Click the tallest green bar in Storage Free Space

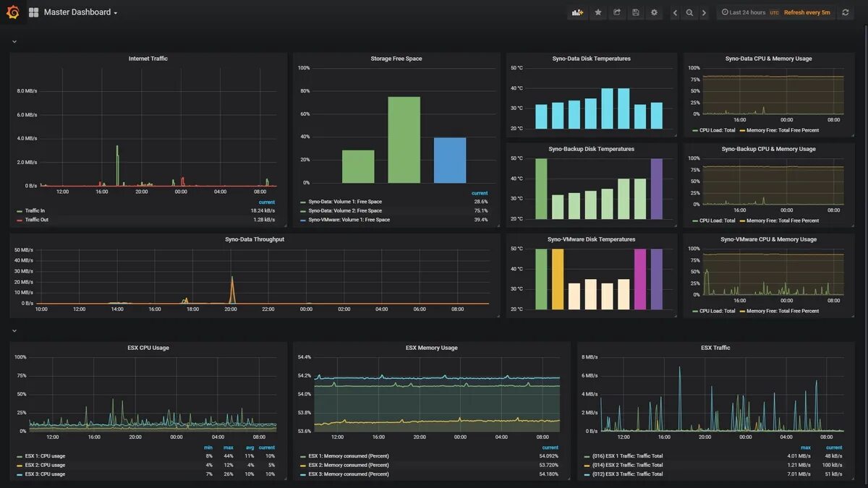point(404,140)
